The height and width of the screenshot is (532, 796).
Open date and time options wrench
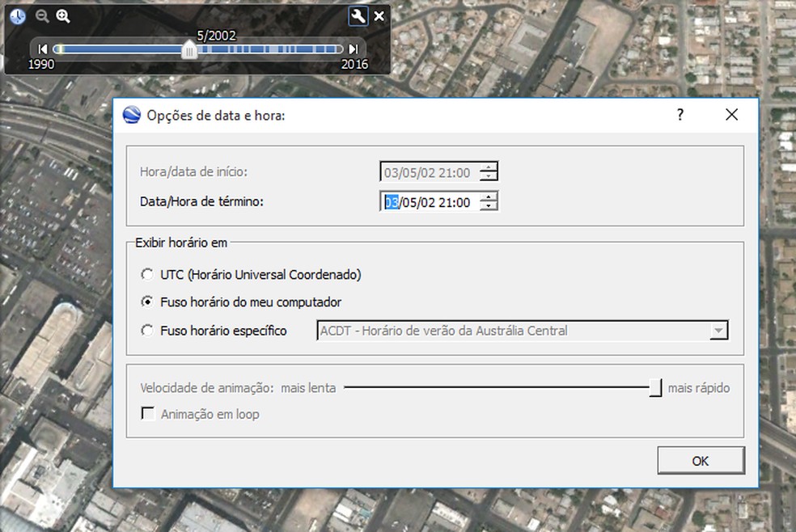358,16
